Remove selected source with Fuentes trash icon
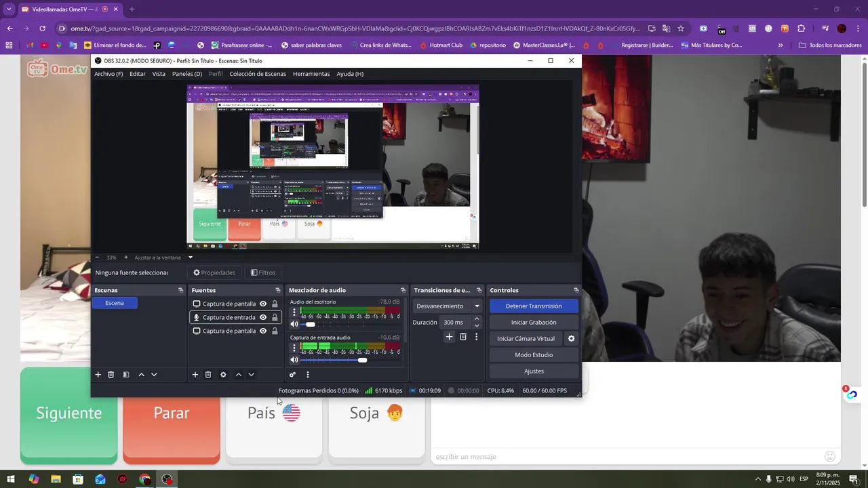The width and height of the screenshot is (868, 488). (208, 375)
